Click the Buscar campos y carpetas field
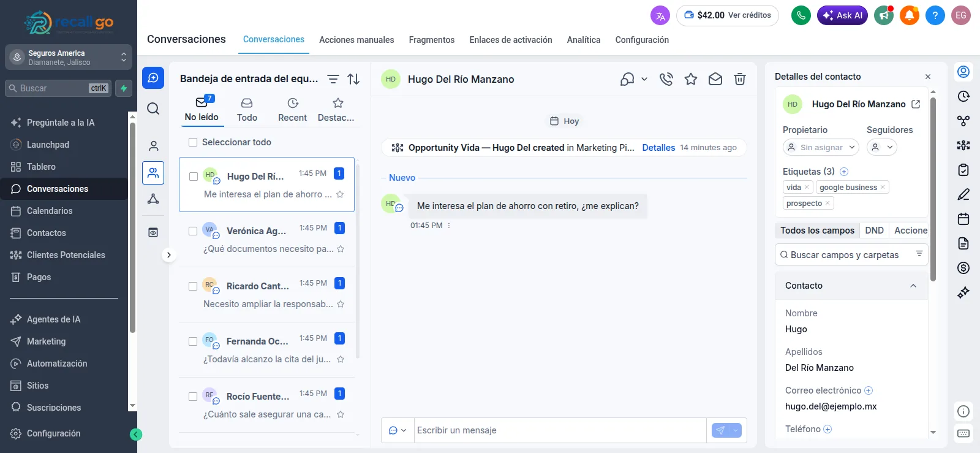Image resolution: width=980 pixels, height=453 pixels. click(851, 254)
